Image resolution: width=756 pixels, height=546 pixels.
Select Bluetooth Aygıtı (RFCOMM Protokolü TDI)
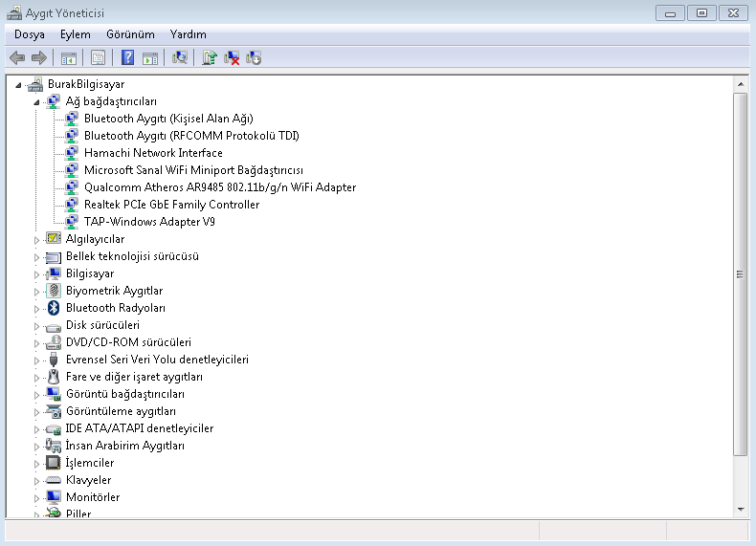[x=191, y=136]
